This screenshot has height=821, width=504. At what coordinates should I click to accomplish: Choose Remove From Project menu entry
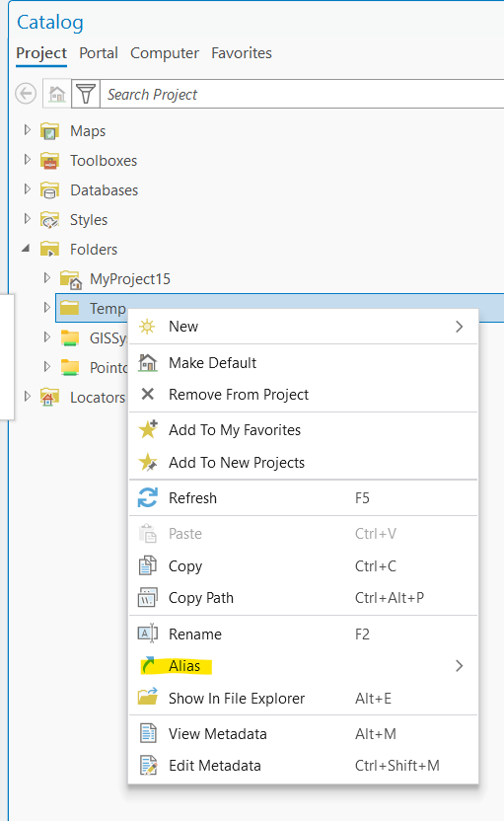[304, 395]
